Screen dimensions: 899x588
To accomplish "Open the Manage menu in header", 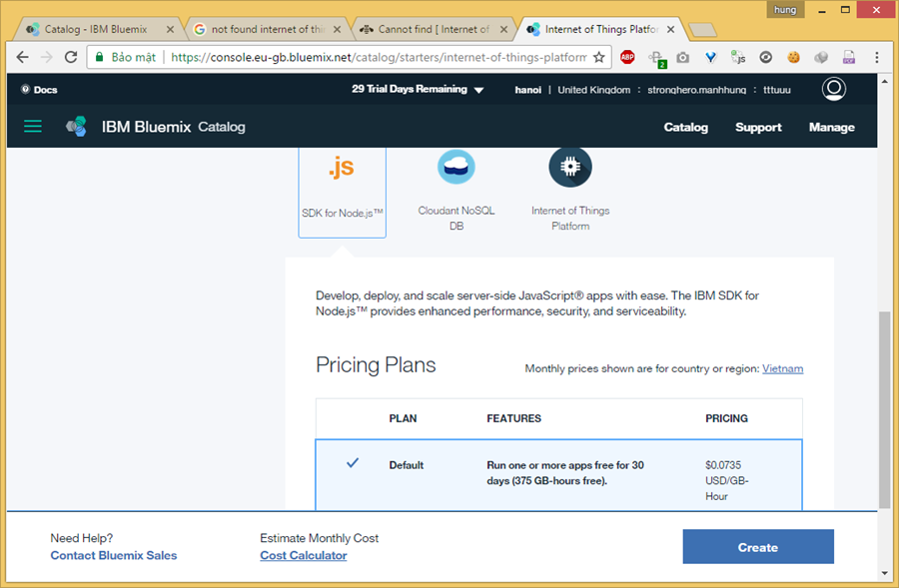I will click(831, 127).
